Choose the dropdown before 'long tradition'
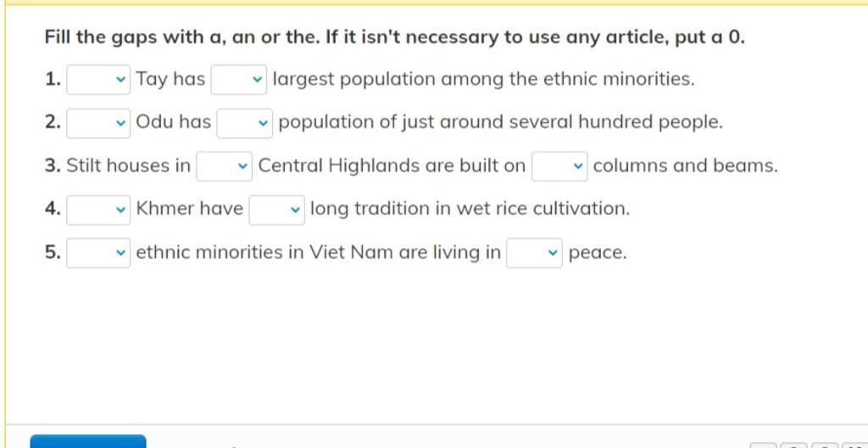The image size is (868, 448). 277,210
